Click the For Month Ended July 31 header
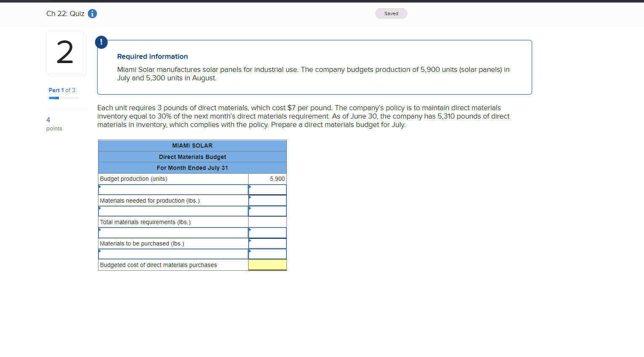This screenshot has width=644, height=357. (192, 168)
